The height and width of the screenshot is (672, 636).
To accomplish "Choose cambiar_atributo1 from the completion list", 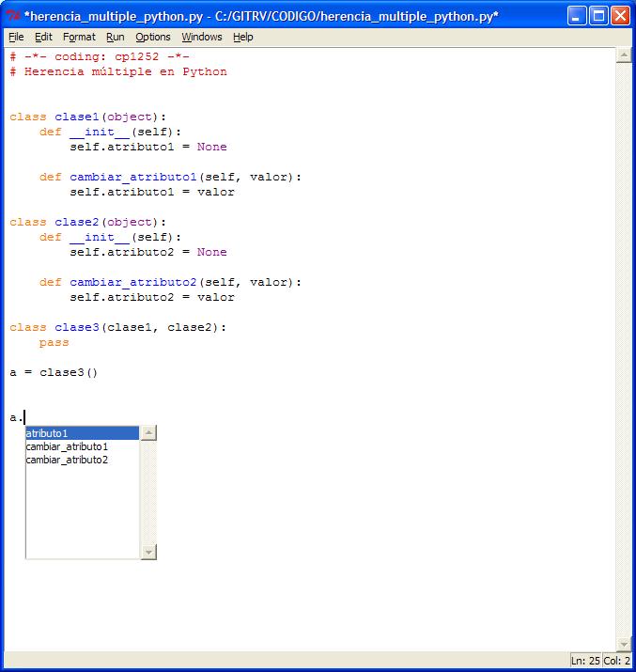I will [x=83, y=446].
